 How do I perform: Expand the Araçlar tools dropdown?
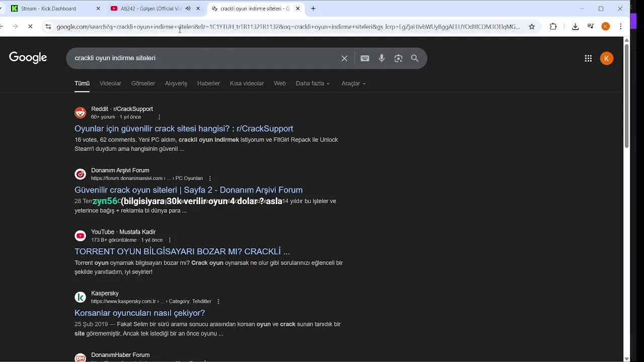(353, 83)
